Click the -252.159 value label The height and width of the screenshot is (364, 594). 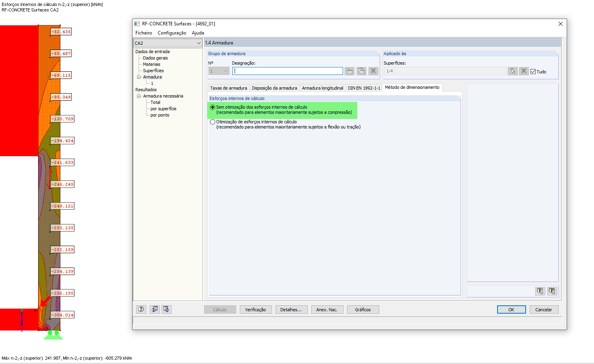click(x=62, y=250)
